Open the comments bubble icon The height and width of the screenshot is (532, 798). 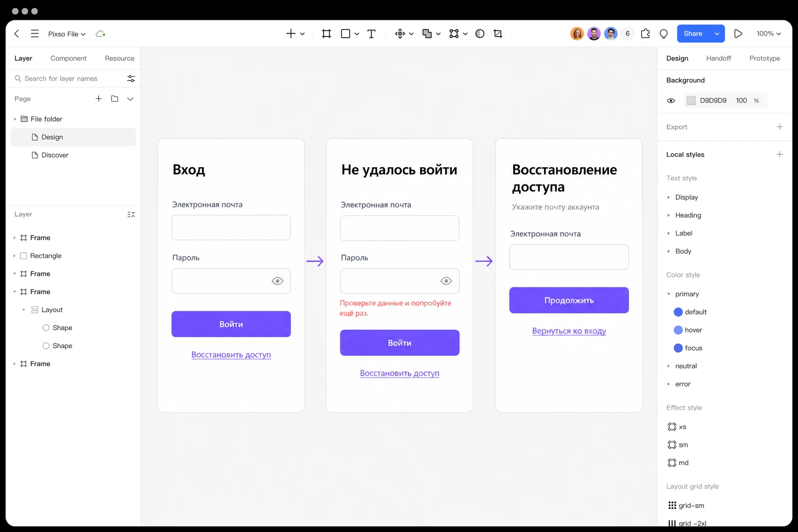(663, 34)
